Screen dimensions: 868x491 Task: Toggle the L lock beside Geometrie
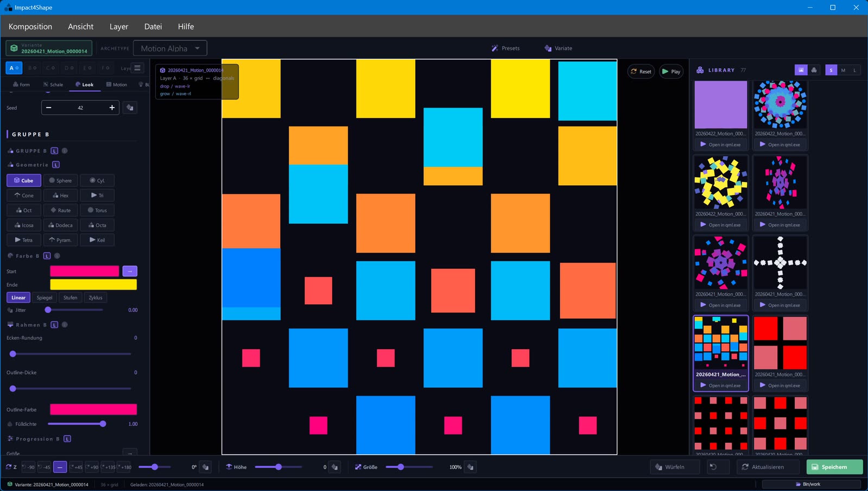click(x=56, y=165)
